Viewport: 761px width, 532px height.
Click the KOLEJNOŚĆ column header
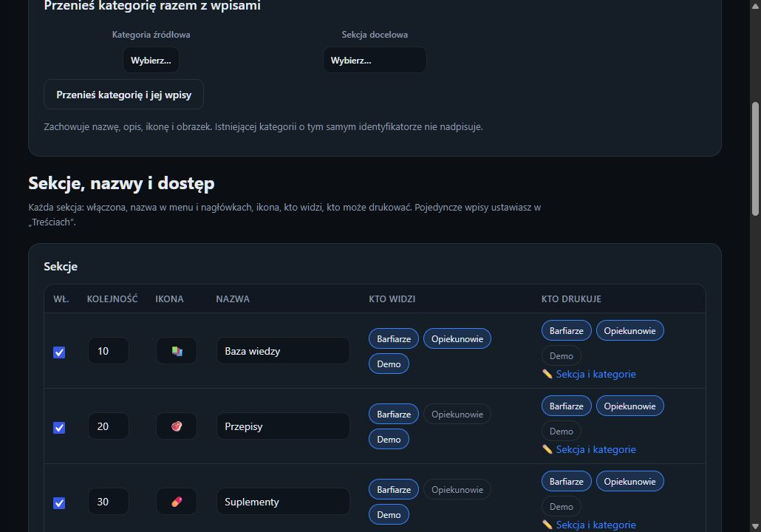(112, 299)
